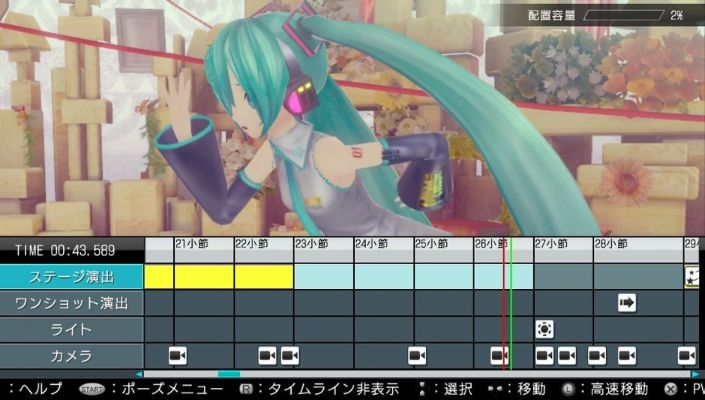This screenshot has width=705, height=400.
Task: Select the camera keyframe at measure 25 start
Action: (x=418, y=355)
